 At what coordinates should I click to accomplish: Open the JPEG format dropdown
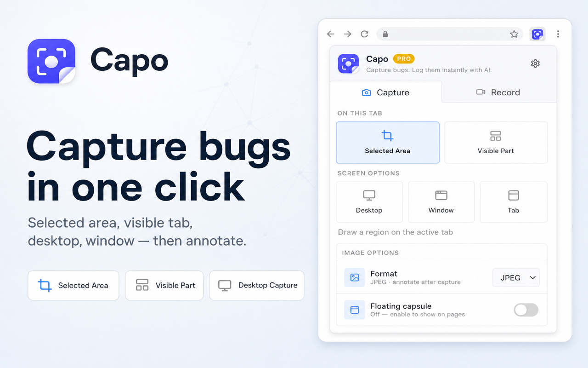click(x=516, y=278)
